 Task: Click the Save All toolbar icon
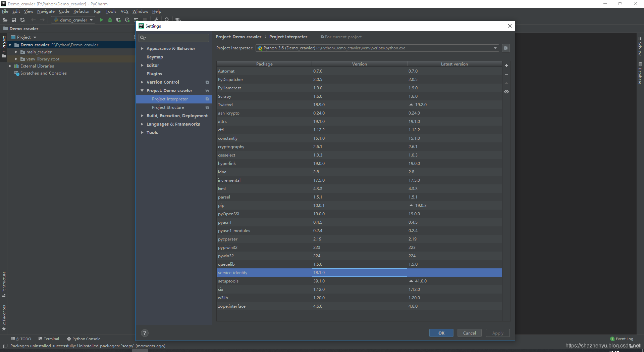[14, 20]
